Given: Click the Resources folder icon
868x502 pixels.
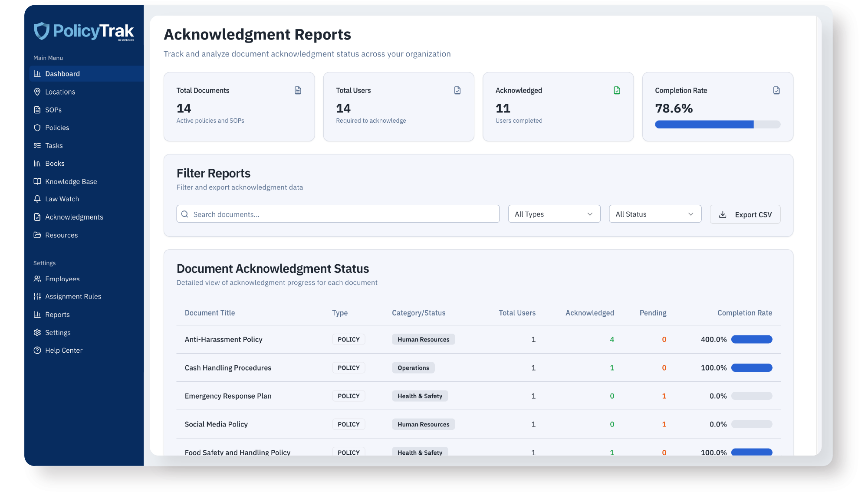Looking at the screenshot, I should tap(37, 235).
